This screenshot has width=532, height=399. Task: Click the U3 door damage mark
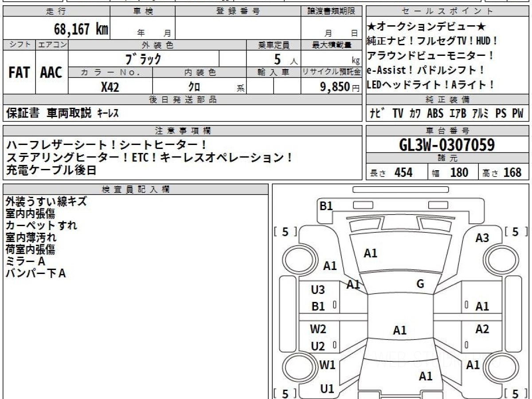coord(318,290)
